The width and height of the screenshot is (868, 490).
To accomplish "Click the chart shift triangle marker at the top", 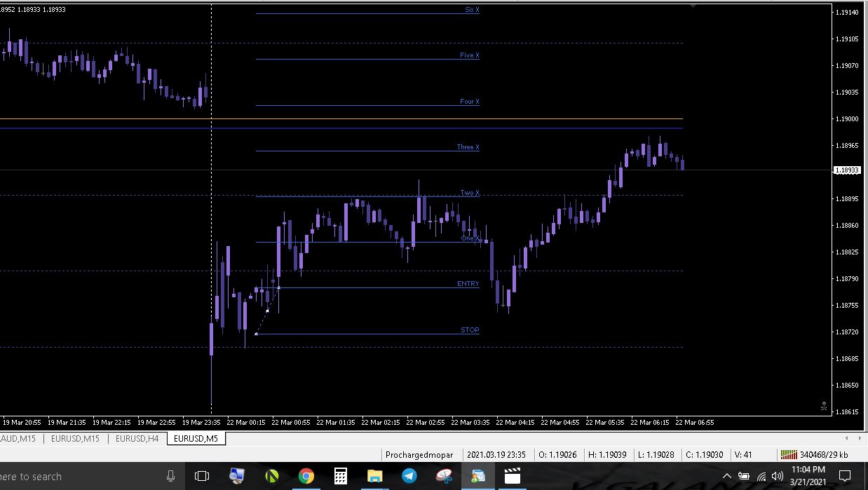I will pyautogui.click(x=693, y=6).
